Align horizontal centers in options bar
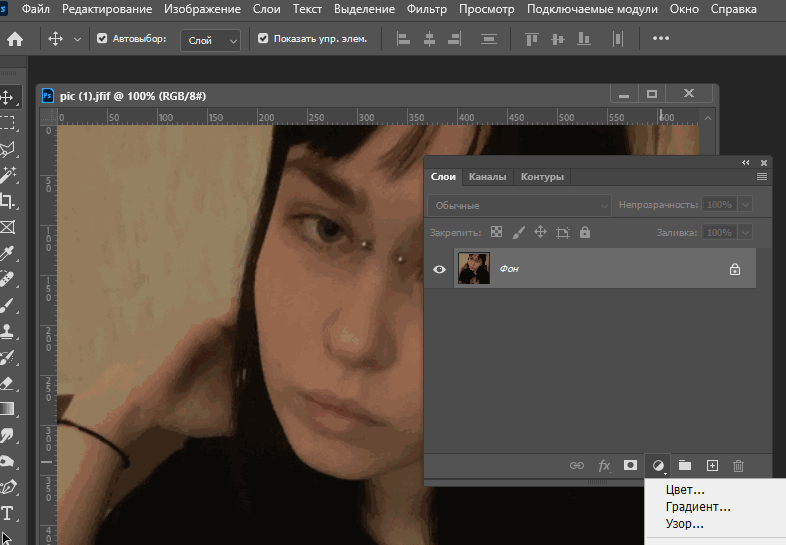Screen dimensions: 786x545 pyautogui.click(x=429, y=39)
